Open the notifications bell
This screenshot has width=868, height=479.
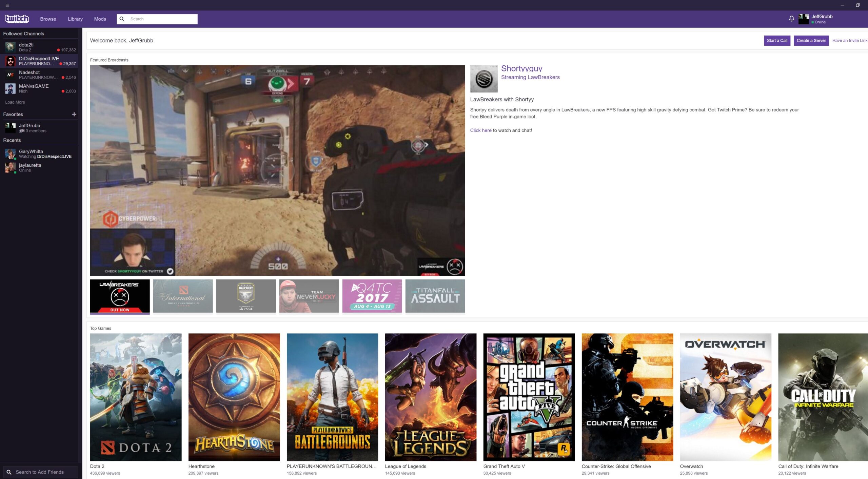click(x=791, y=19)
